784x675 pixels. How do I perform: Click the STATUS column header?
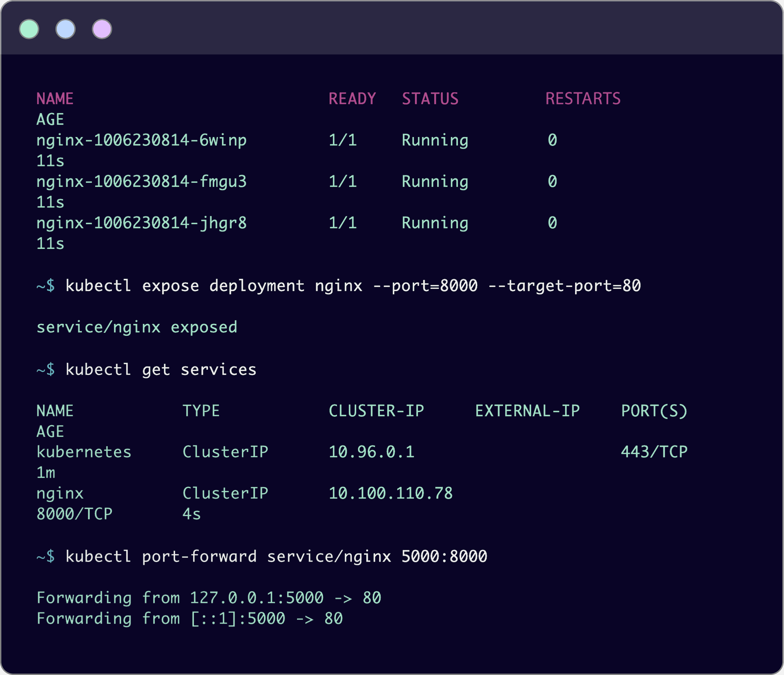coord(430,98)
